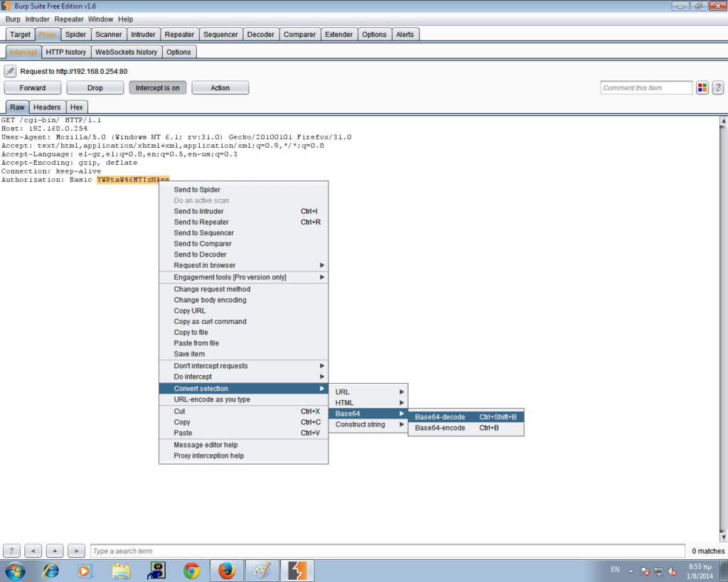
Task: Expand the URL conversion submenu
Action: (369, 392)
